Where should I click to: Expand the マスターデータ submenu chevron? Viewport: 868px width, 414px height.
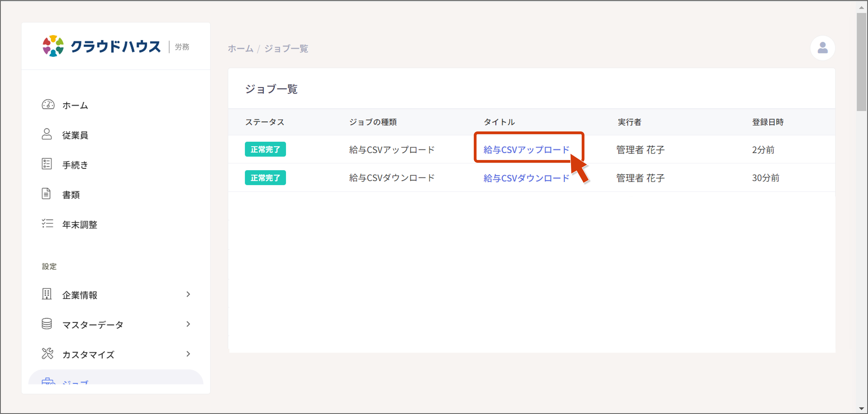click(x=189, y=324)
